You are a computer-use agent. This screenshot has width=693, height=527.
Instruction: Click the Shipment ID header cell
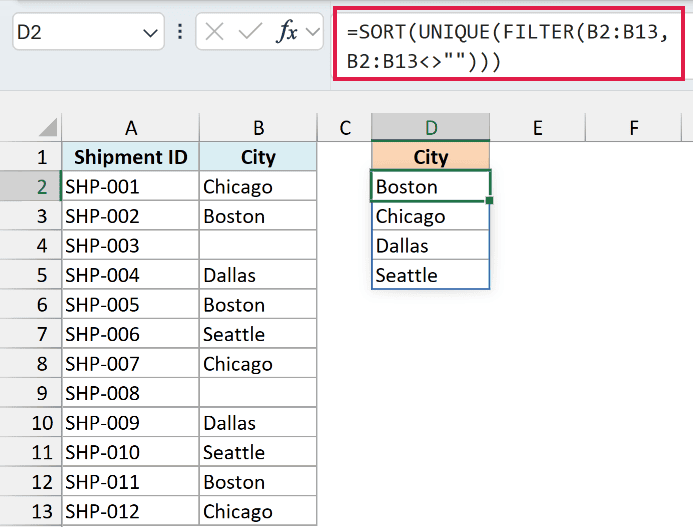point(130,157)
